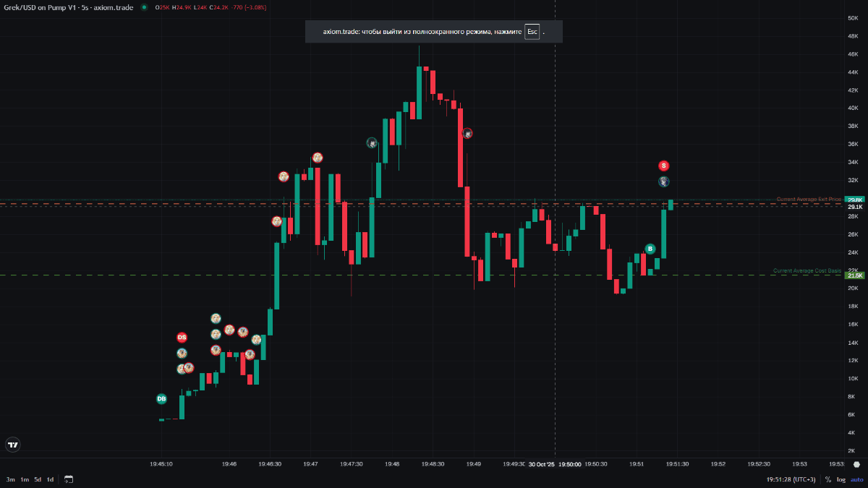The image size is (868, 488).
Task: Toggle percent scale mode
Action: point(827,479)
